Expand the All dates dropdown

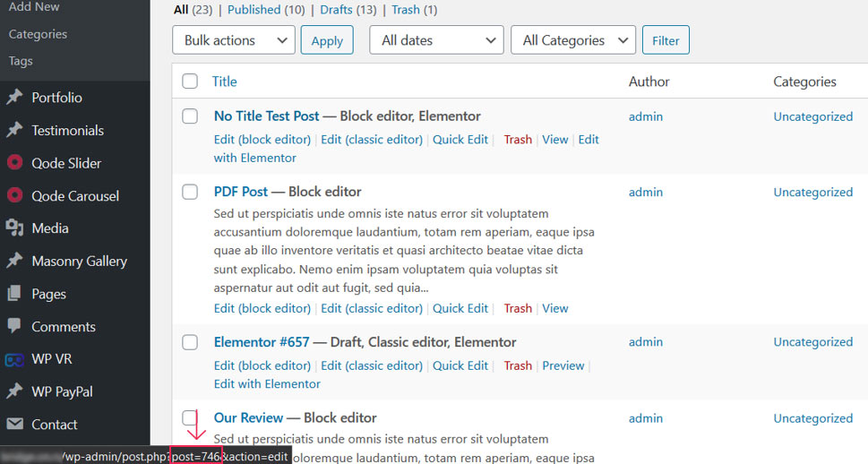(x=436, y=40)
